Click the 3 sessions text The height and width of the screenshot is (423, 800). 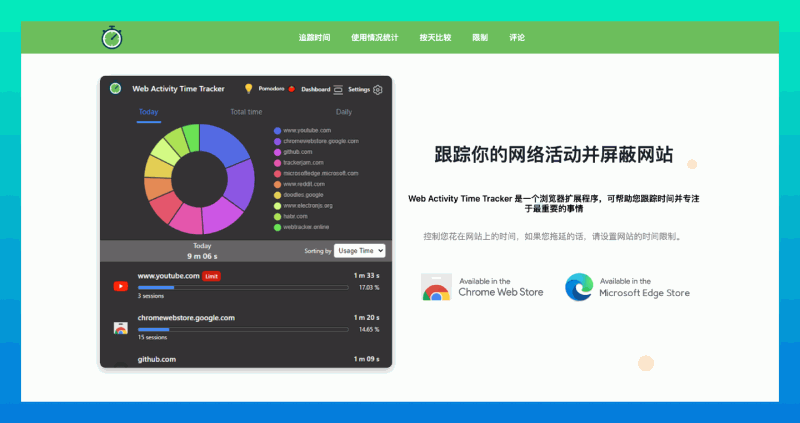151,296
